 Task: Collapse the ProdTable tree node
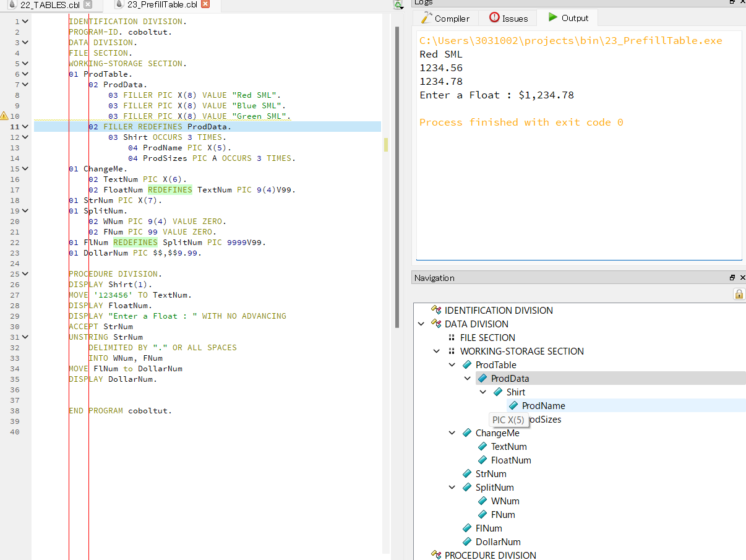(x=452, y=364)
